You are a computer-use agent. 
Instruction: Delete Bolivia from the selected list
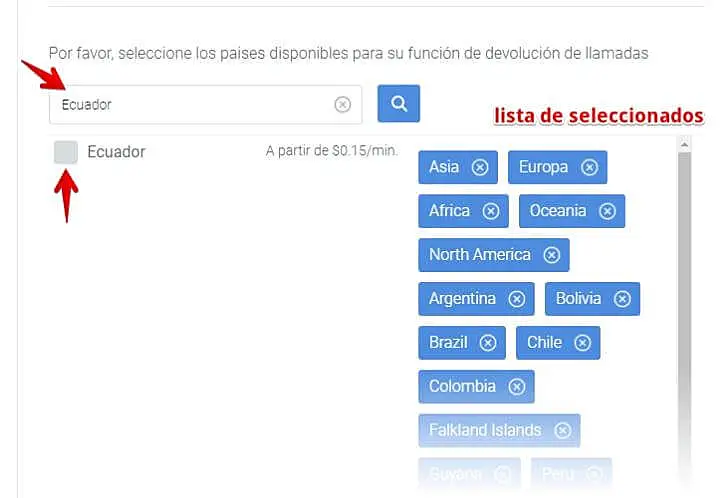click(x=622, y=299)
